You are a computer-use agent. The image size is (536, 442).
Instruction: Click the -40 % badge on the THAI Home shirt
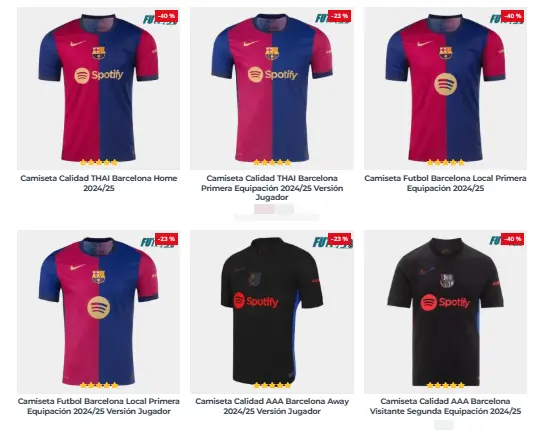click(x=166, y=16)
